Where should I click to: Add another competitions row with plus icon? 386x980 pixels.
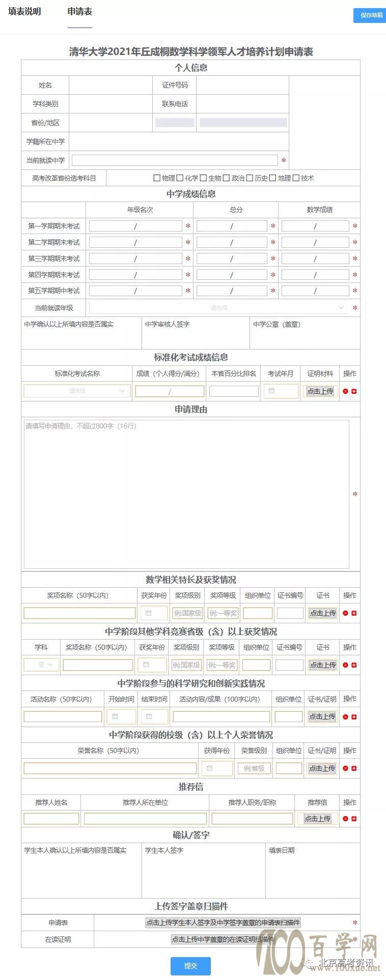(354, 665)
